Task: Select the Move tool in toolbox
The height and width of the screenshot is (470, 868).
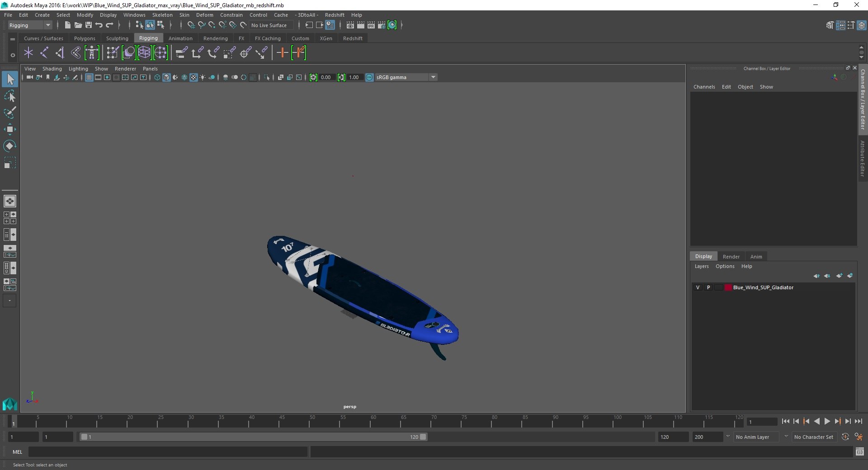Action: [10, 129]
